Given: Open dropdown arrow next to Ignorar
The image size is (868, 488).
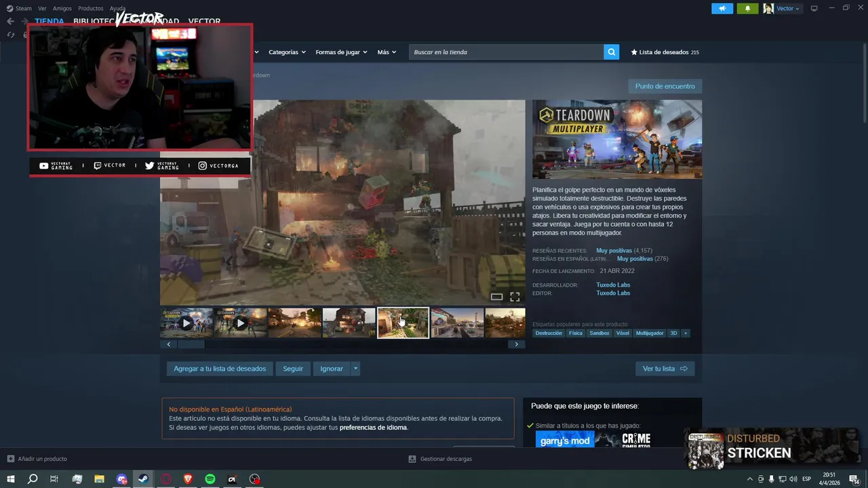Looking at the screenshot, I should click(355, 369).
